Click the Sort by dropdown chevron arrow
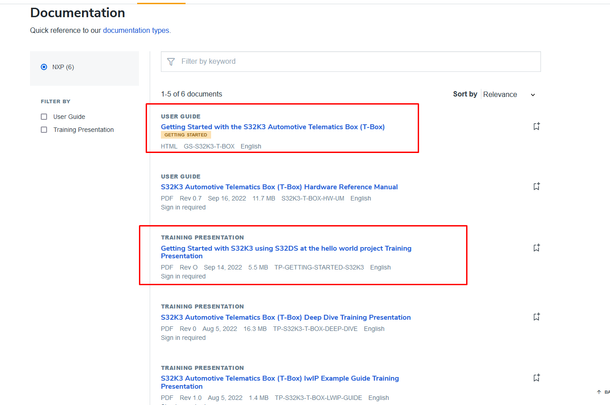This screenshot has height=405, width=610. (533, 95)
